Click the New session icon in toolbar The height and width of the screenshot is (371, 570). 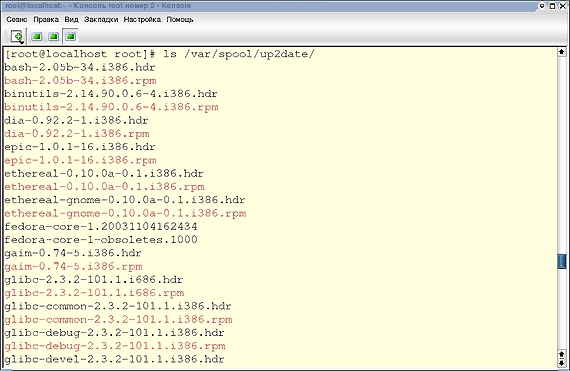click(17, 36)
